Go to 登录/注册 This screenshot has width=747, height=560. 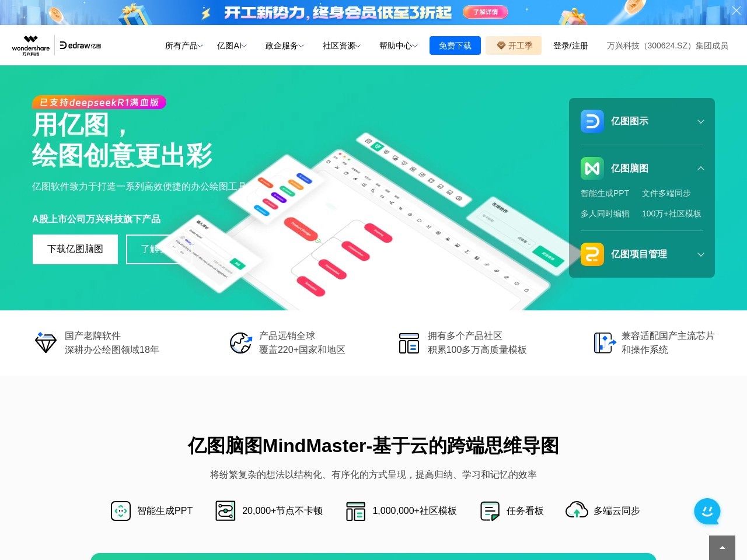571,45
